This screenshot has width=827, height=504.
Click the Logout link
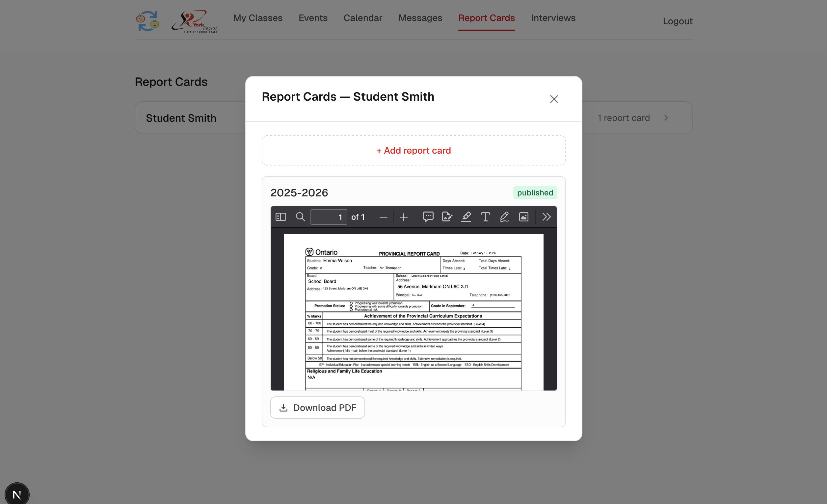[x=677, y=21]
